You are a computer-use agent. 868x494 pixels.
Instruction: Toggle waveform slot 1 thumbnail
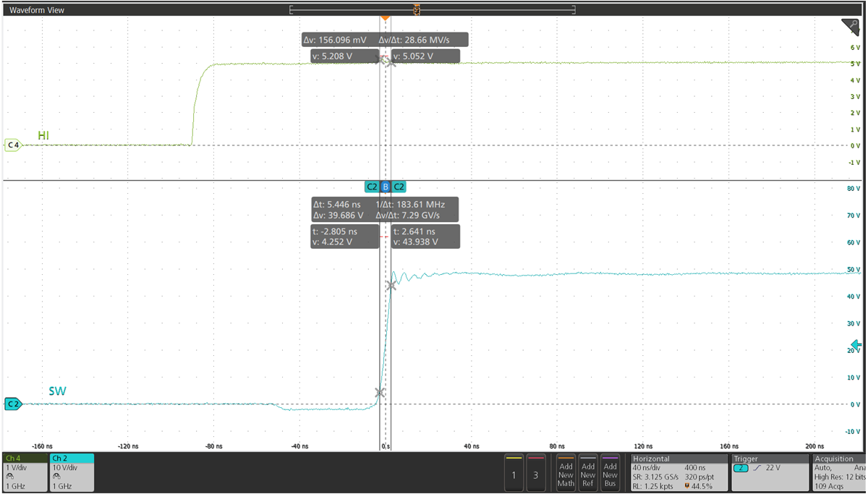tap(514, 472)
